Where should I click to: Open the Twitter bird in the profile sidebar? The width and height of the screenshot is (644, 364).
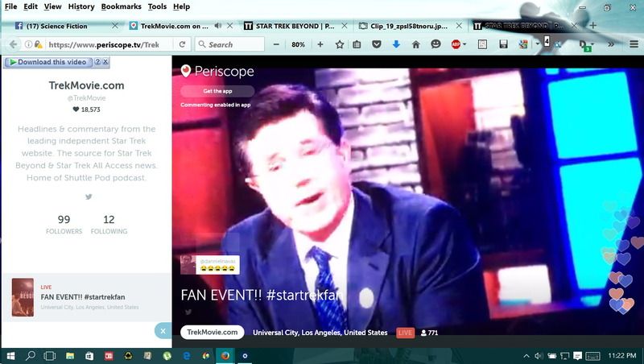tap(89, 196)
